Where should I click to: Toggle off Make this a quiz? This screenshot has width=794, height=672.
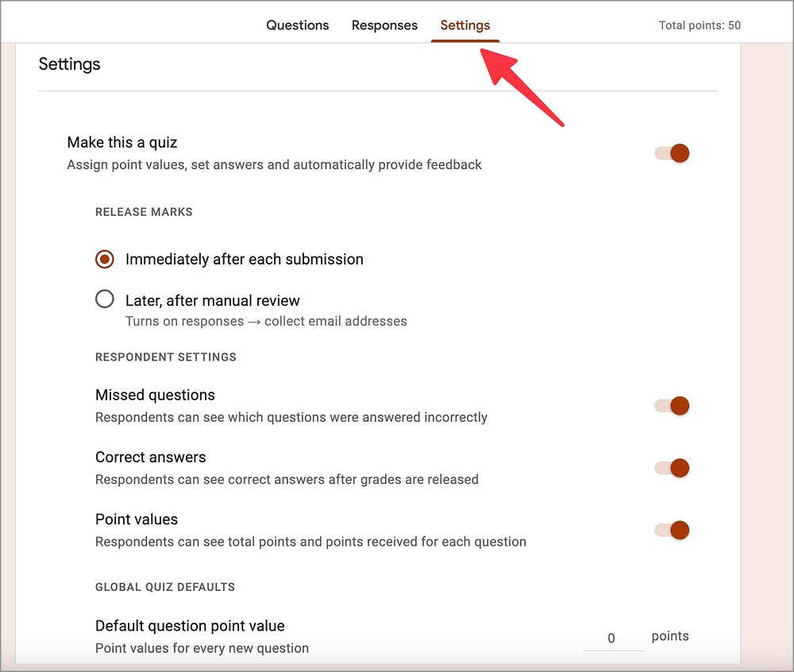[x=673, y=153]
